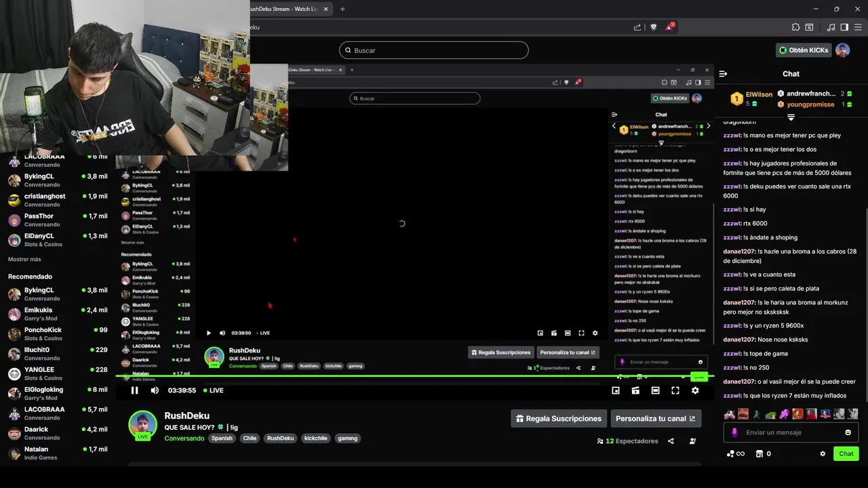Toggle fullscreen mode in main player

(675, 390)
